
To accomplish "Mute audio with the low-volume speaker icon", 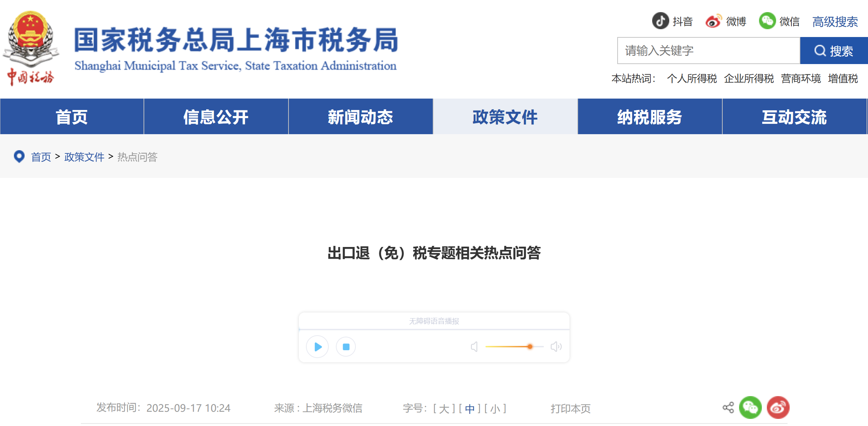I will 474,346.
